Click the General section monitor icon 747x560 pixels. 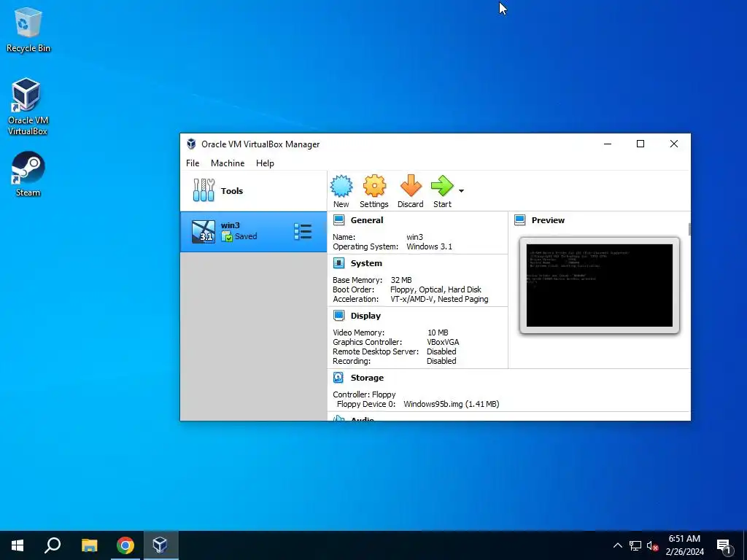(338, 220)
